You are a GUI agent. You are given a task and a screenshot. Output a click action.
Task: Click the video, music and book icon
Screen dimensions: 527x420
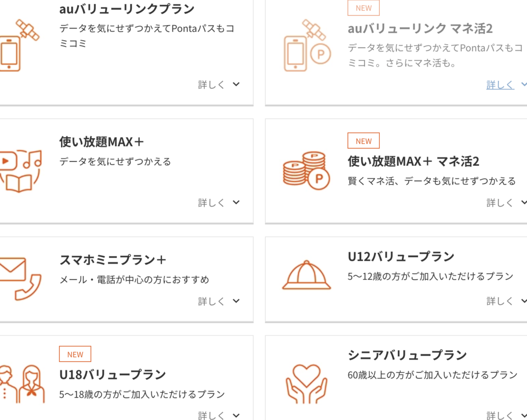[21, 170]
